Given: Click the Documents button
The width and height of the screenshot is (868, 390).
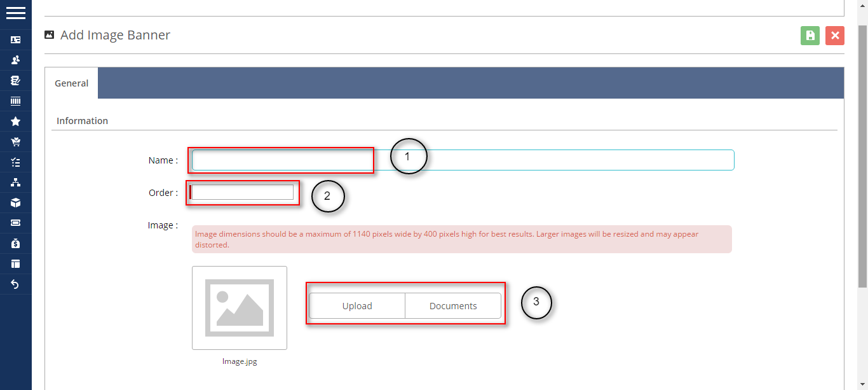Looking at the screenshot, I should (x=453, y=305).
